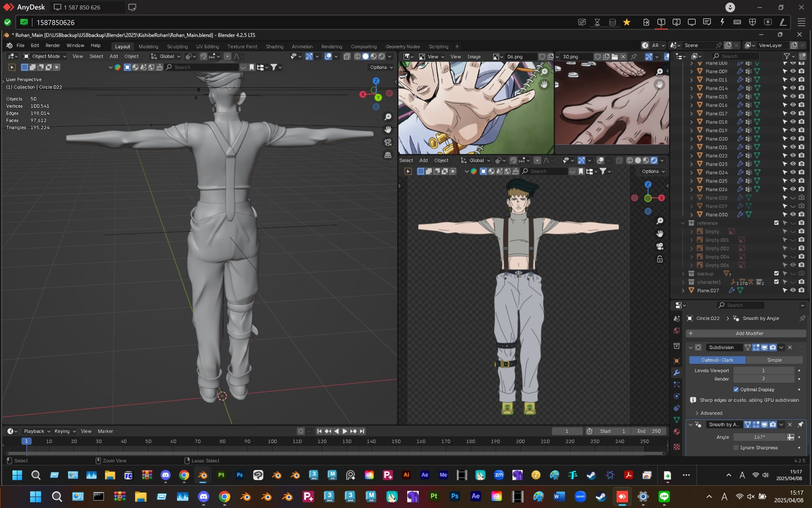Collapse the reference collection in the outliner
Screen dimensions: 812x508
683,223
